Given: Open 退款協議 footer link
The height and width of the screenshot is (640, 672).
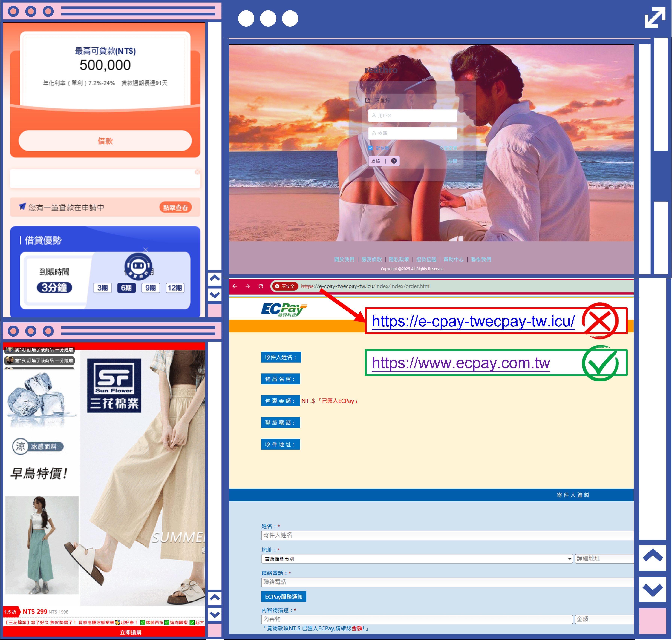Looking at the screenshot, I should click(426, 260).
